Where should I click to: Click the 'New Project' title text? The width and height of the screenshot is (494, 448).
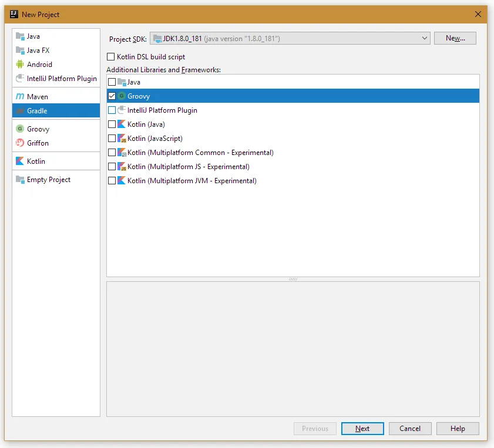click(x=41, y=15)
